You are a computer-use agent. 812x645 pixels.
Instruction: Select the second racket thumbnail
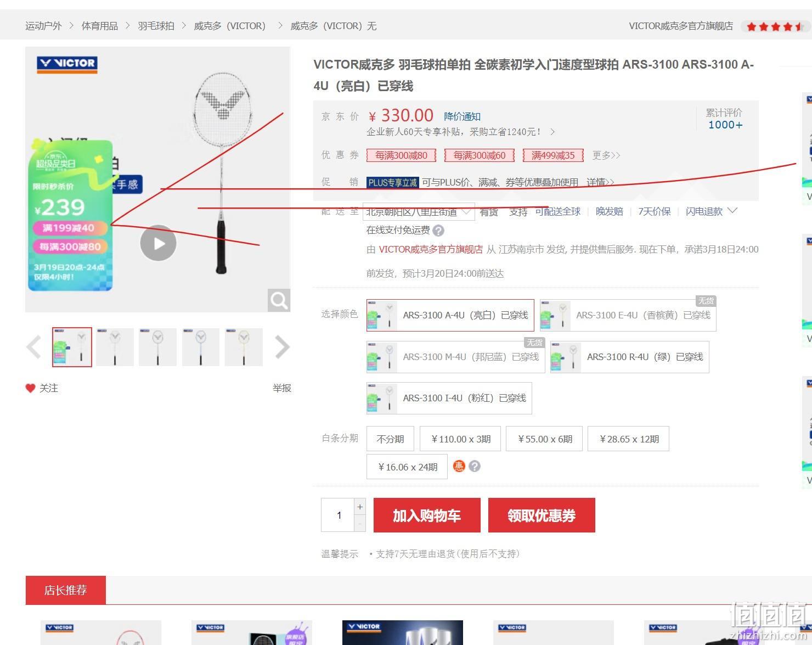115,347
